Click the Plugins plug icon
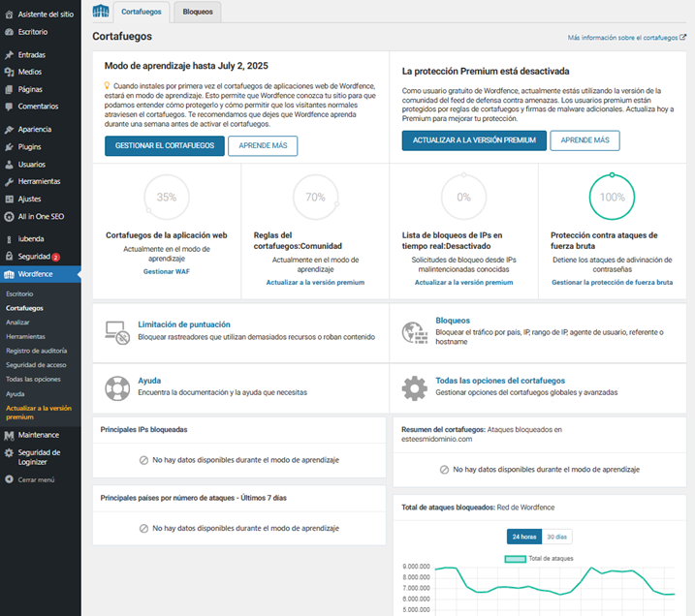Screen dimensions: 695x616 (9, 147)
